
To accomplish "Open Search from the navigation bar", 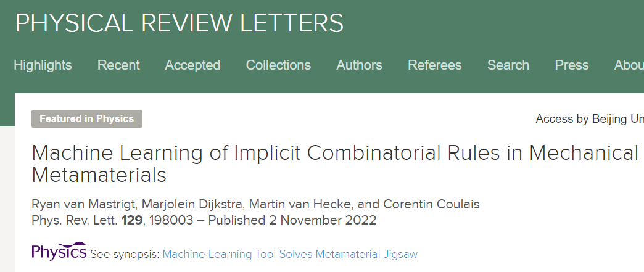I will coord(508,65).
